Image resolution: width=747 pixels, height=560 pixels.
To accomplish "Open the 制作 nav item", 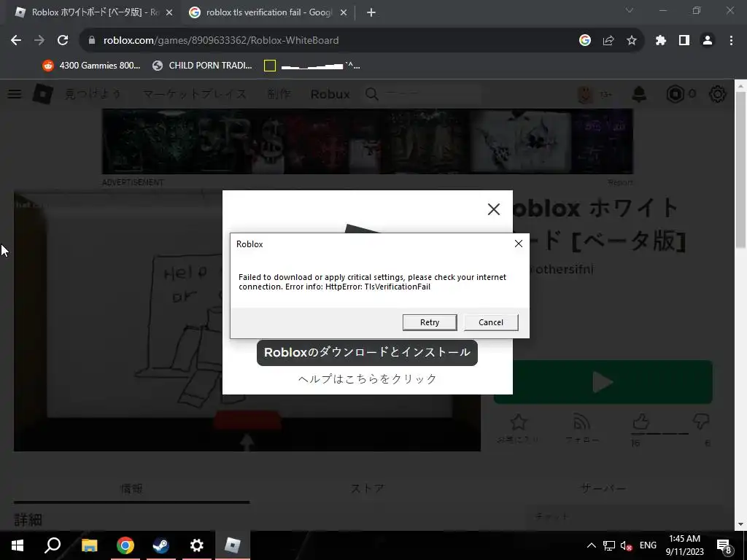I will tap(279, 94).
